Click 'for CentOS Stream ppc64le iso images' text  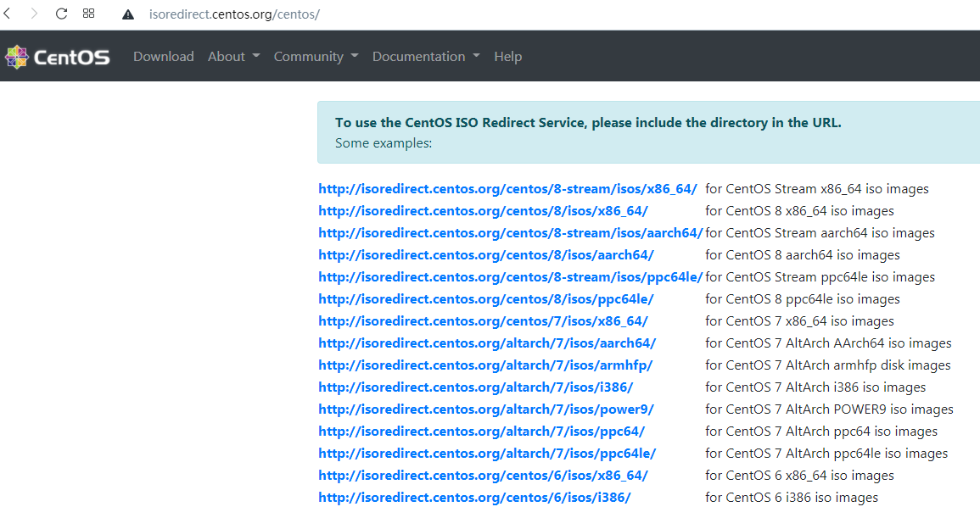coord(820,277)
